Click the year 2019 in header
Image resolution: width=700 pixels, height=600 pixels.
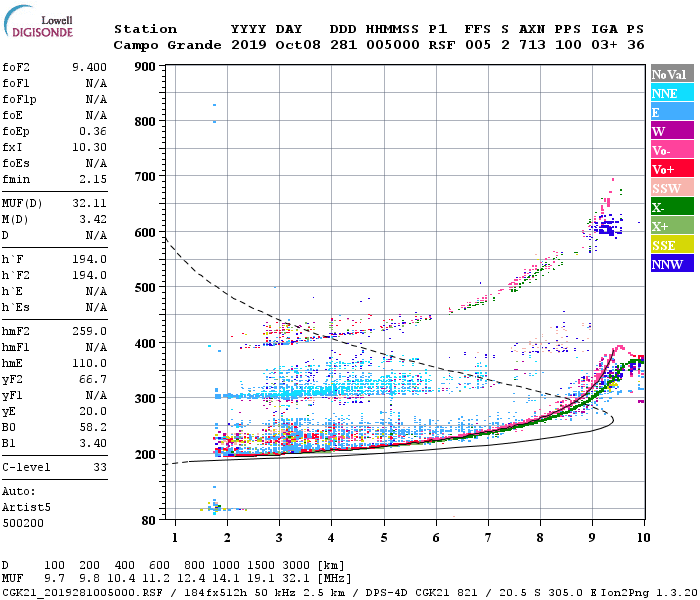pyautogui.click(x=249, y=45)
